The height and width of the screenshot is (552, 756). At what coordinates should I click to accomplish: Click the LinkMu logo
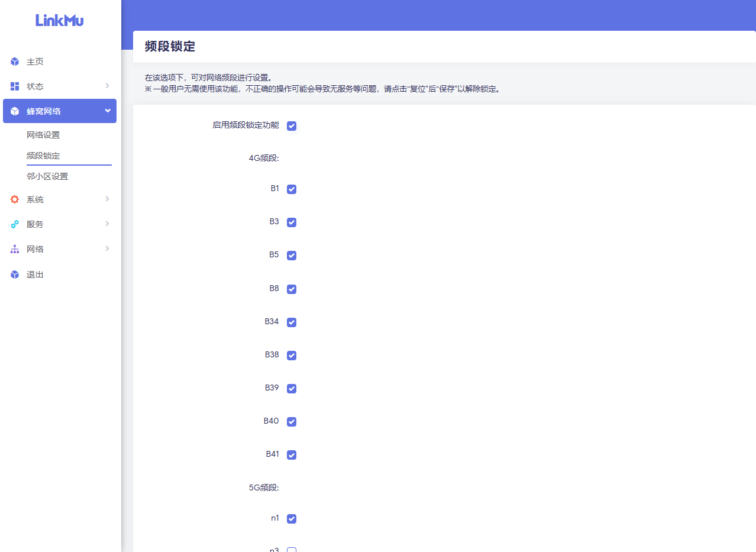point(60,21)
